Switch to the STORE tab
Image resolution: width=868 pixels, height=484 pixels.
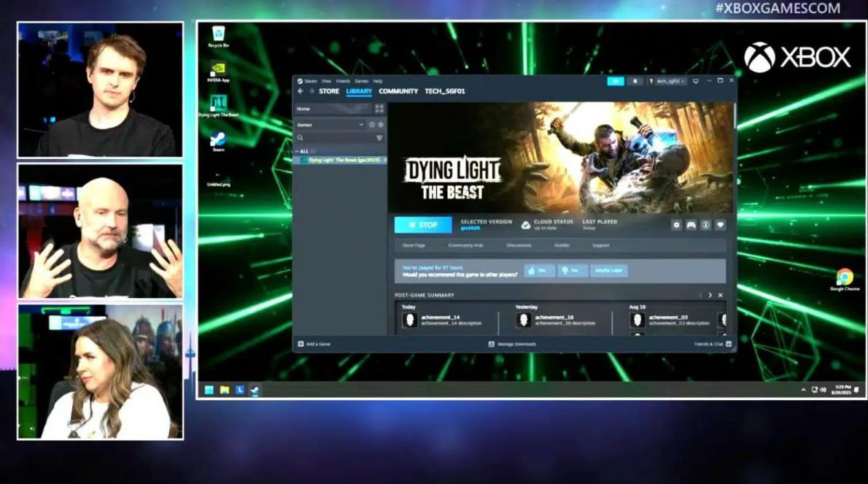coord(329,91)
